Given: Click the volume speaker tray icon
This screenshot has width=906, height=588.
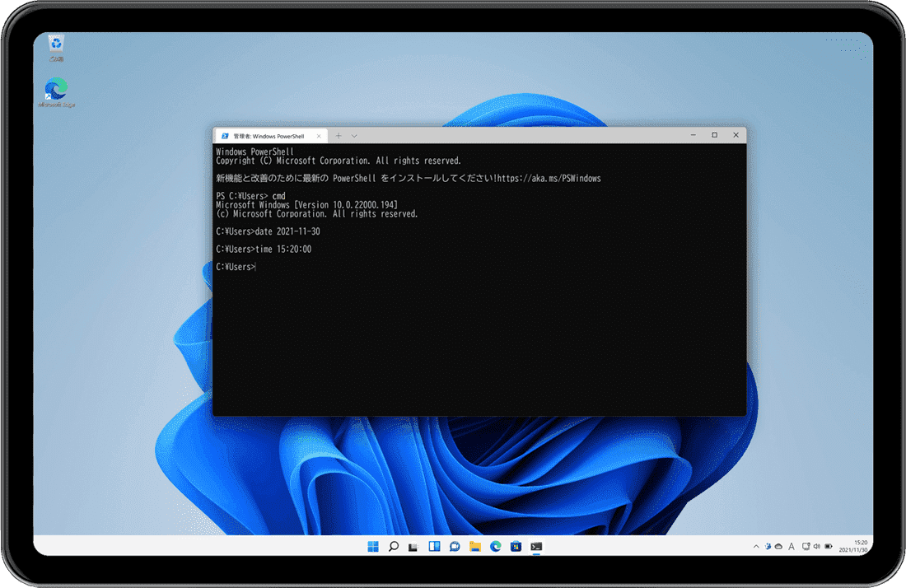Looking at the screenshot, I should tap(817, 547).
